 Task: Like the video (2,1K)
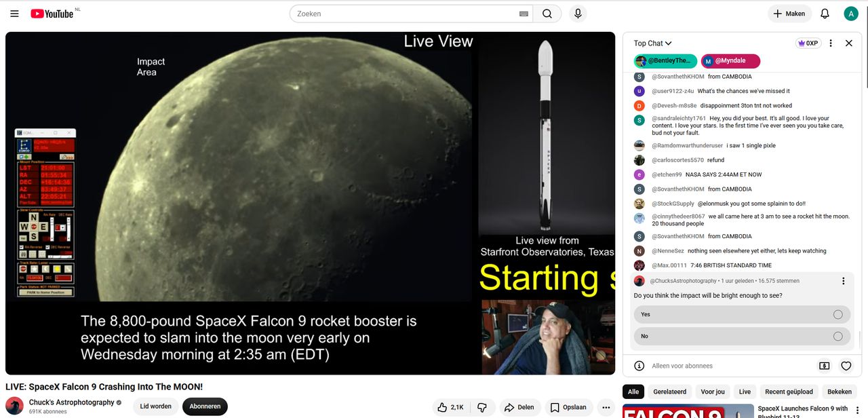point(450,407)
